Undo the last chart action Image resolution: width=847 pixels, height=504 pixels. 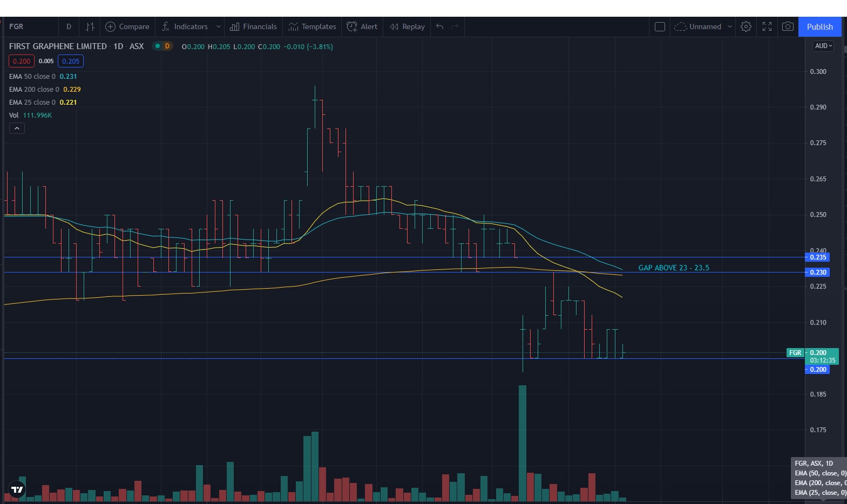439,26
